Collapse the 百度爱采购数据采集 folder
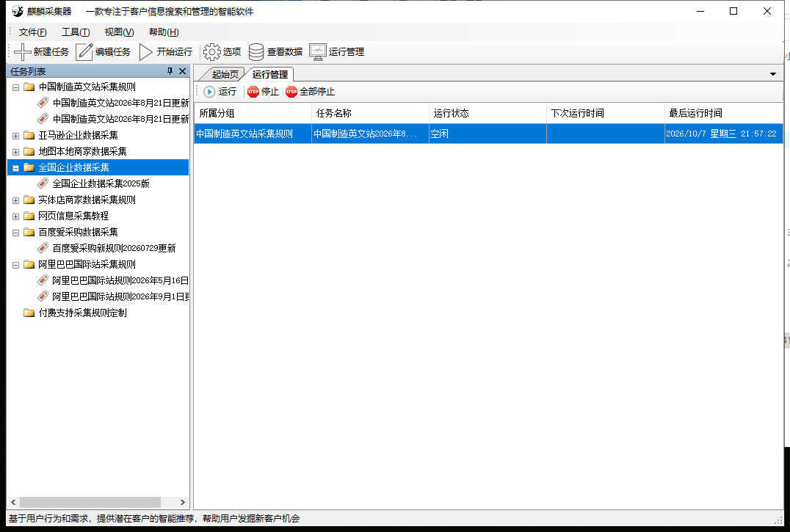 click(x=15, y=233)
